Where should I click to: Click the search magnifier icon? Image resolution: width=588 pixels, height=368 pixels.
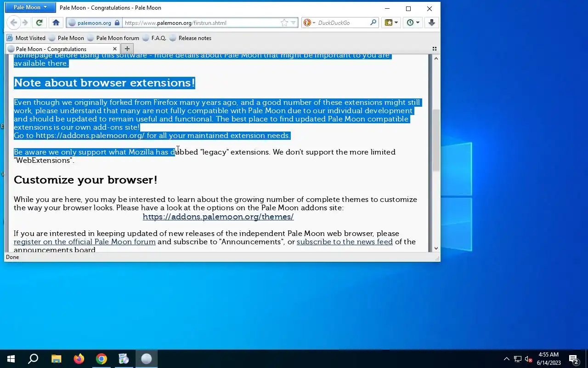coord(373,23)
